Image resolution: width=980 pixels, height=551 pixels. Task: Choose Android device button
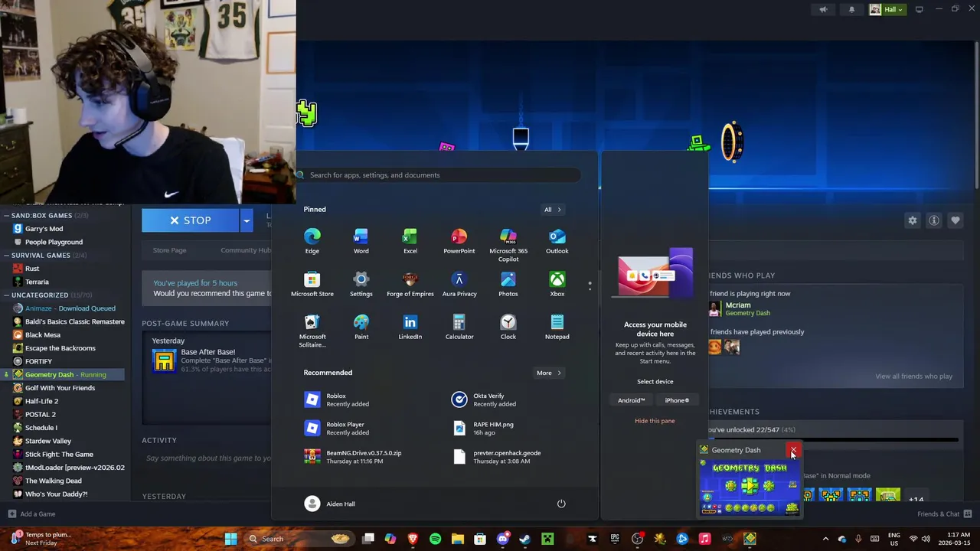pyautogui.click(x=632, y=400)
